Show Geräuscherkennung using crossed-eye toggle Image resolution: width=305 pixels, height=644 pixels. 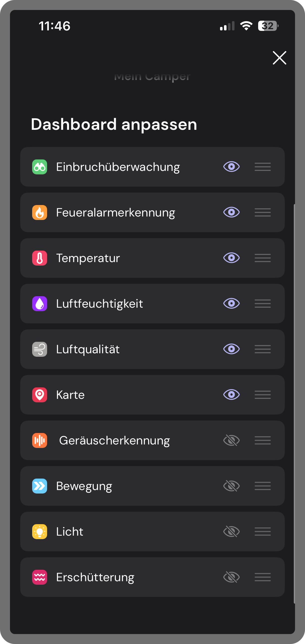point(231,440)
